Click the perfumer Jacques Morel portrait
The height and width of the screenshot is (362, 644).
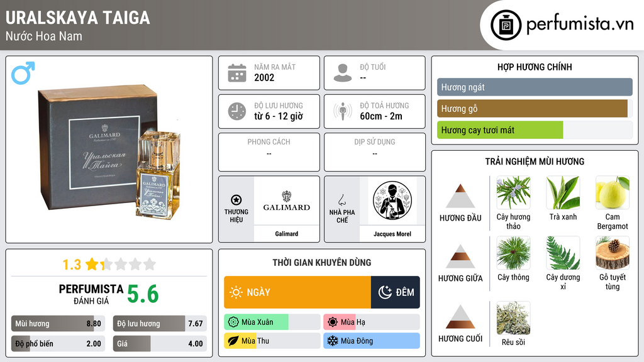point(392,200)
